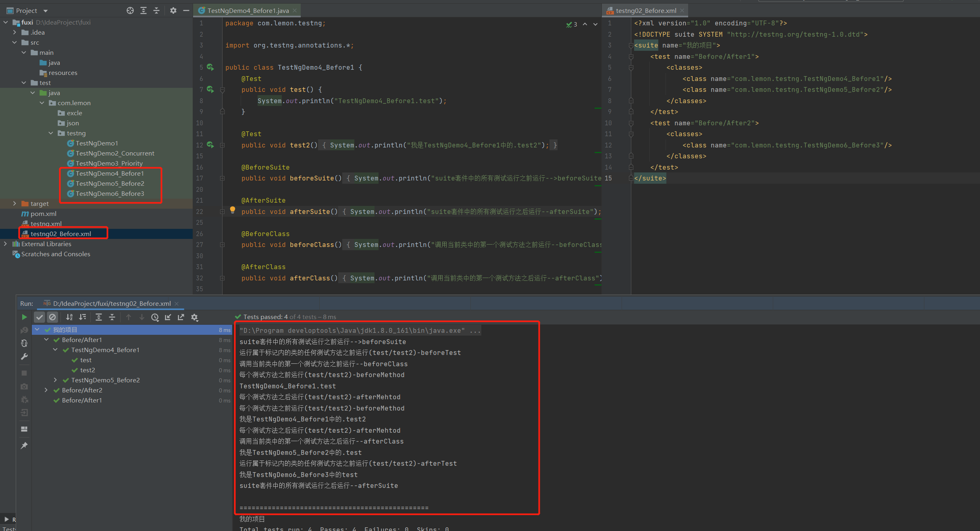Click the intention lightbulb at afterSuite line
Image resolution: width=980 pixels, height=531 pixels.
pyautogui.click(x=233, y=209)
